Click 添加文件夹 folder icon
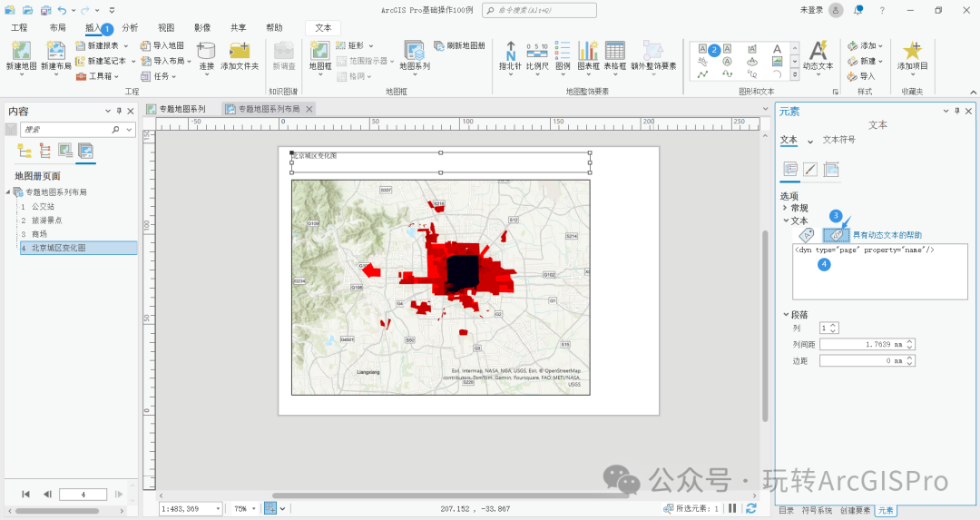This screenshot has width=980, height=520. [x=240, y=51]
